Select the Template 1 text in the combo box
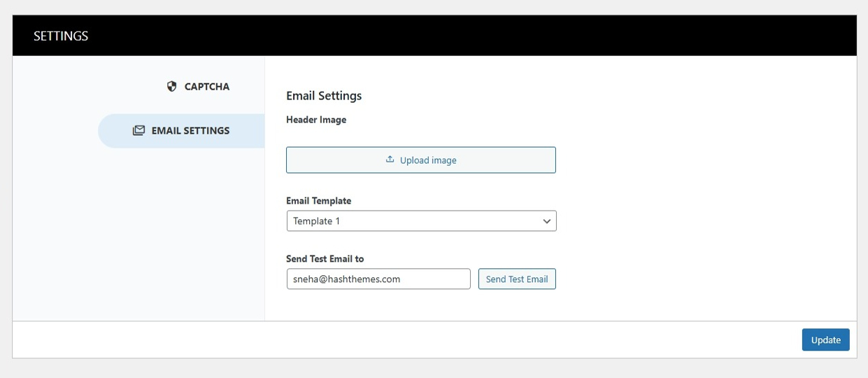This screenshot has width=868, height=378. (316, 221)
